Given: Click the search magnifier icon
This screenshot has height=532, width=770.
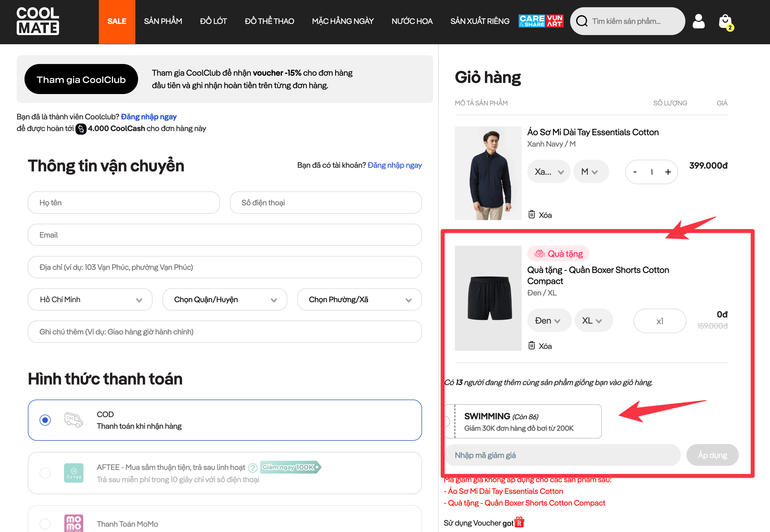Looking at the screenshot, I should point(582,21).
